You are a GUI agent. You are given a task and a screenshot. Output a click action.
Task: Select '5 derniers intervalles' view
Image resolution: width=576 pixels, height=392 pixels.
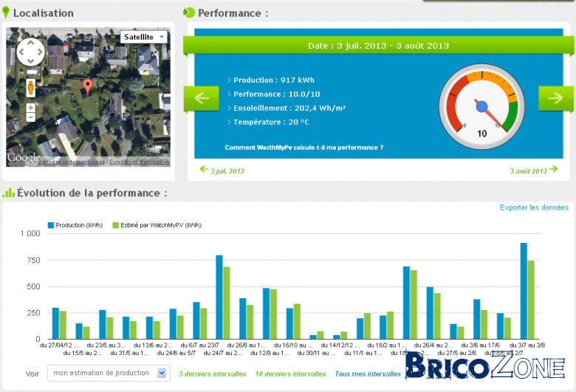pyautogui.click(x=213, y=374)
